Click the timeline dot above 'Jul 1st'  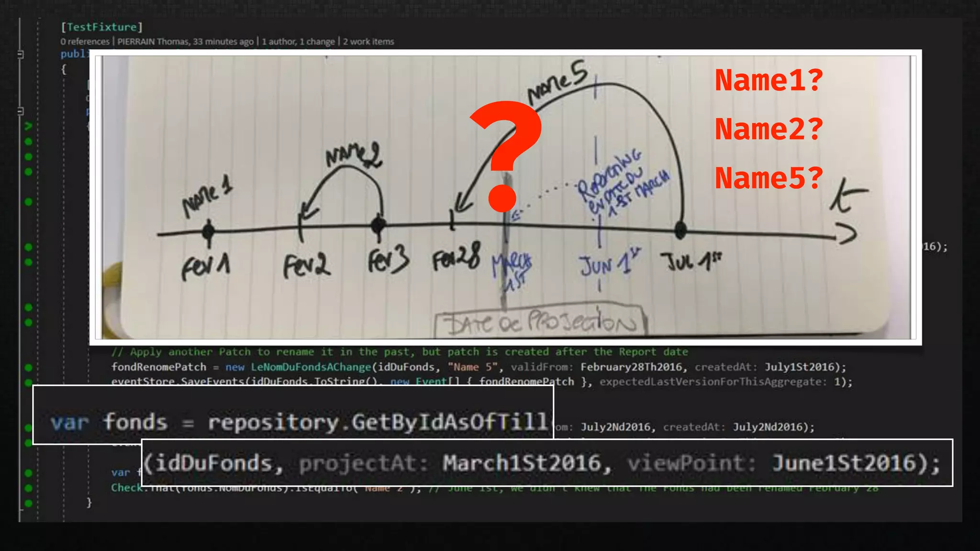[x=680, y=230]
